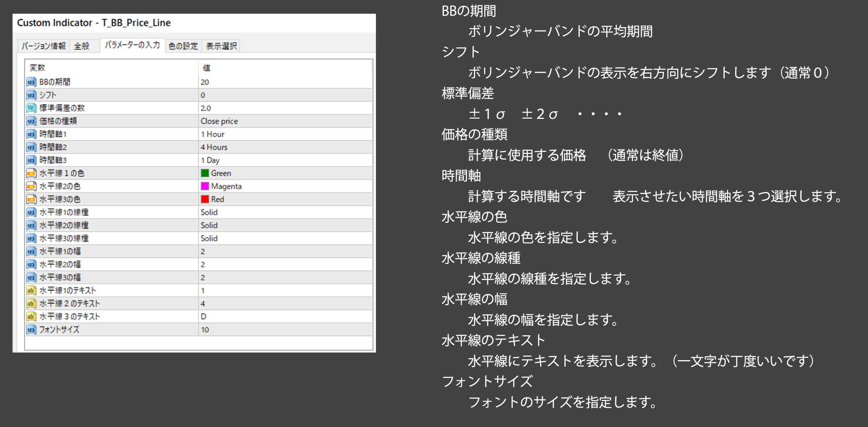This screenshot has width=868, height=427.
Task: Open the バージョン情報 tab
Action: point(43,46)
